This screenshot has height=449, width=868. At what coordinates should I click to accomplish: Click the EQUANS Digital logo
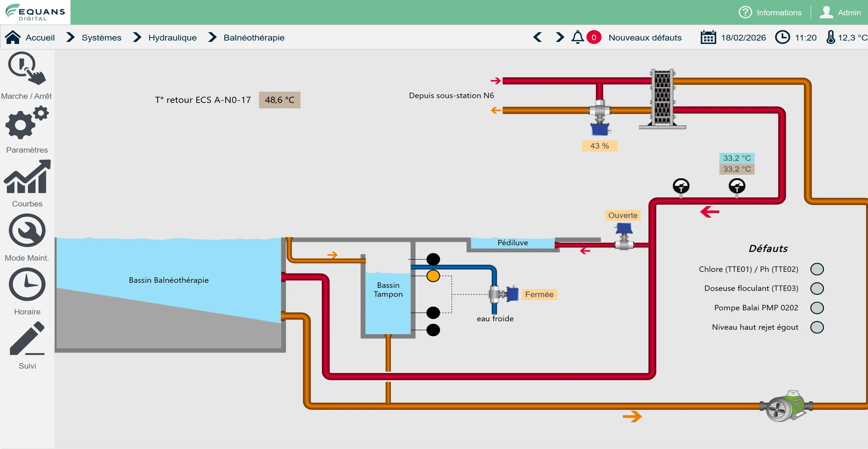pos(35,12)
